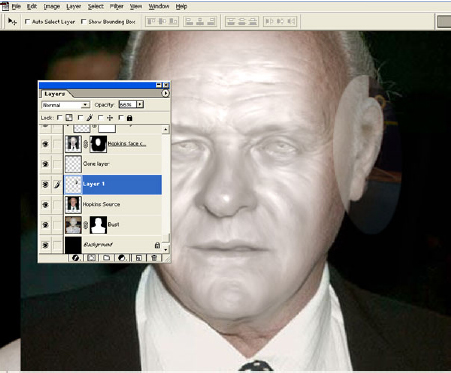Click the Bust layer mask thumbnail

[x=98, y=225]
